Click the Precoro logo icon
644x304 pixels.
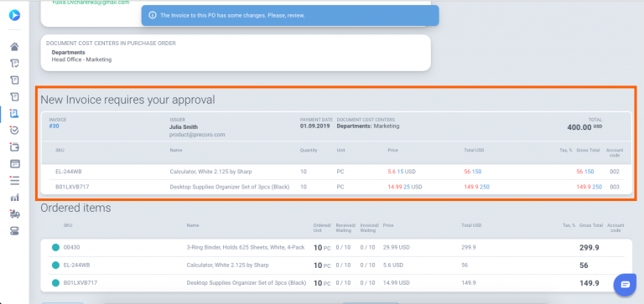point(14,15)
